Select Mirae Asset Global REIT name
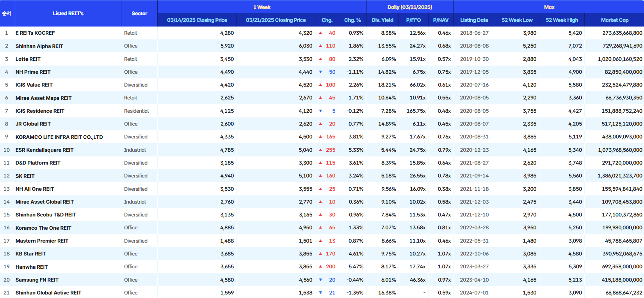Image resolution: width=644 pixels, height=298 pixels. tap(44, 202)
